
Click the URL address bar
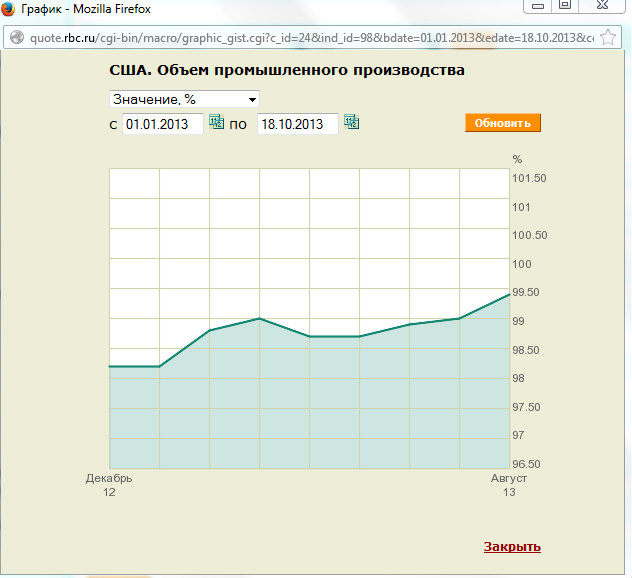(312, 38)
